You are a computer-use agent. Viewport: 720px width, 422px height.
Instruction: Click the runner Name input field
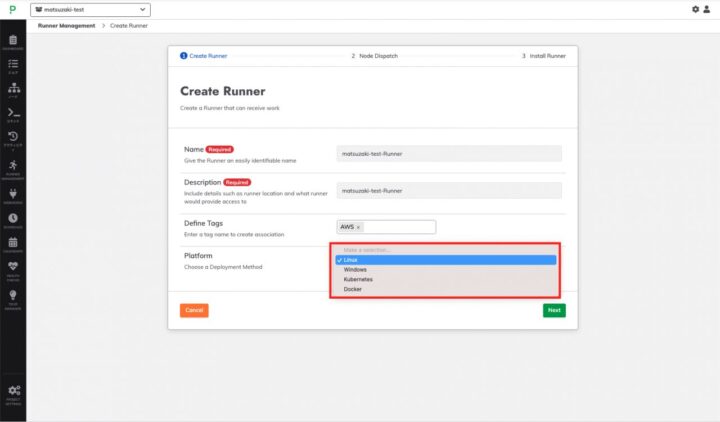point(449,154)
